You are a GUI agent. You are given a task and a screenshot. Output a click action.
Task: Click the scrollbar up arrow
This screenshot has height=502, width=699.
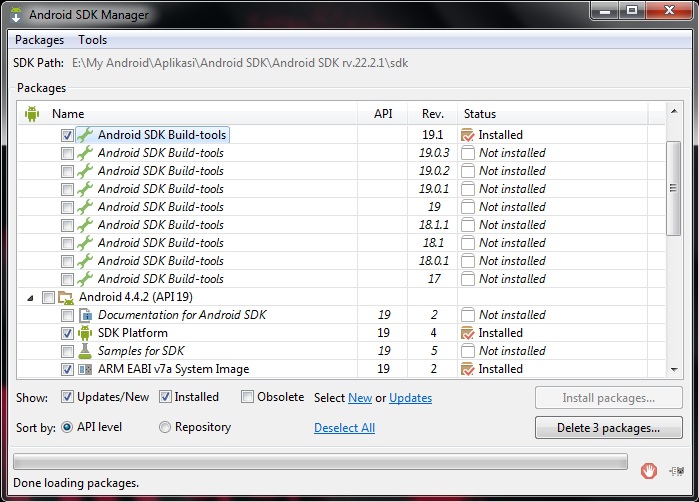coord(674,111)
